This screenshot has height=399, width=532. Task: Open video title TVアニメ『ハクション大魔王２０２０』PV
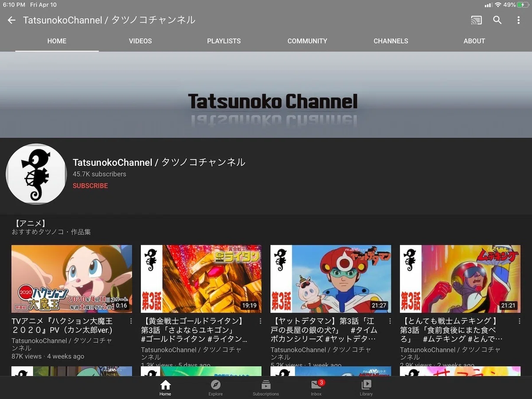pyautogui.click(x=62, y=325)
